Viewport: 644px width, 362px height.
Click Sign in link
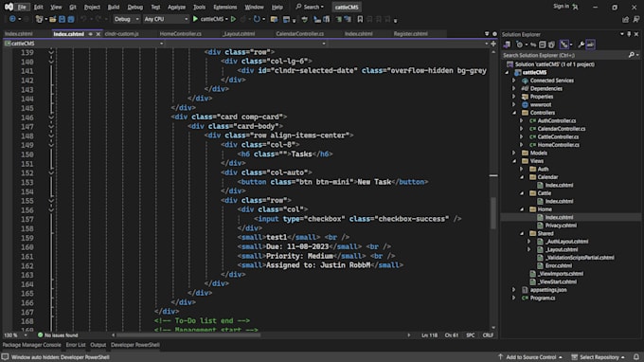(561, 7)
